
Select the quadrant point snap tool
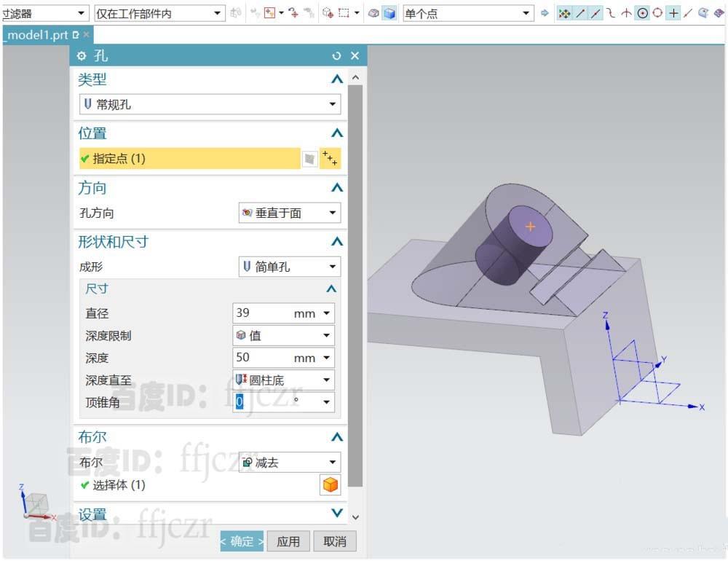point(657,12)
